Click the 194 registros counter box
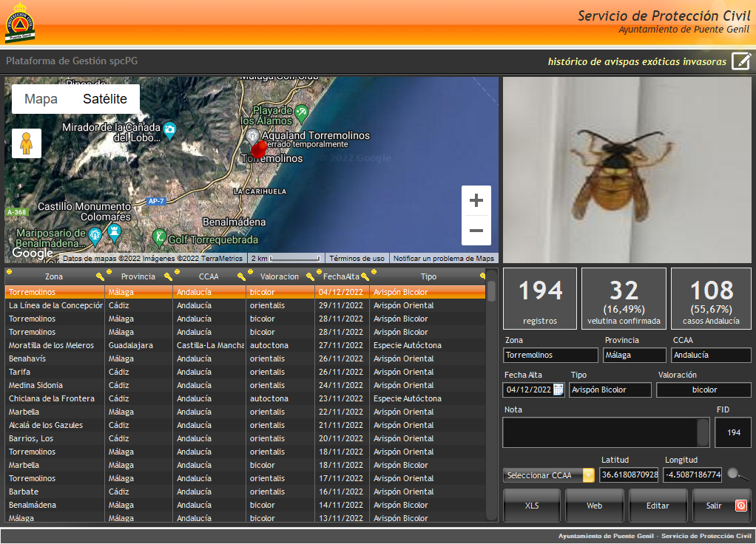 click(x=540, y=299)
